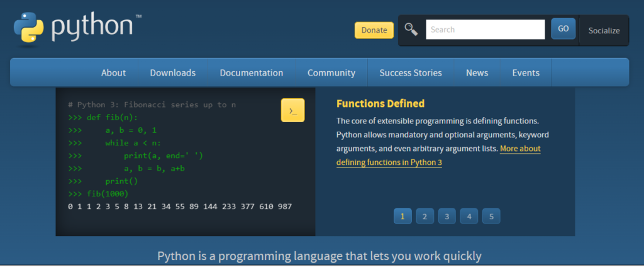Click the magnifying glass search icon

click(x=411, y=29)
